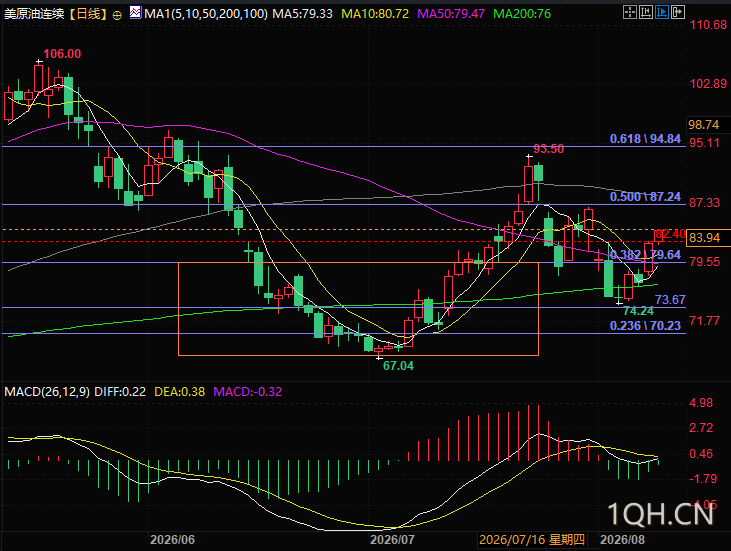Click the 98.74 price tag on axis
Image resolution: width=731 pixels, height=551 pixels.
pos(704,124)
